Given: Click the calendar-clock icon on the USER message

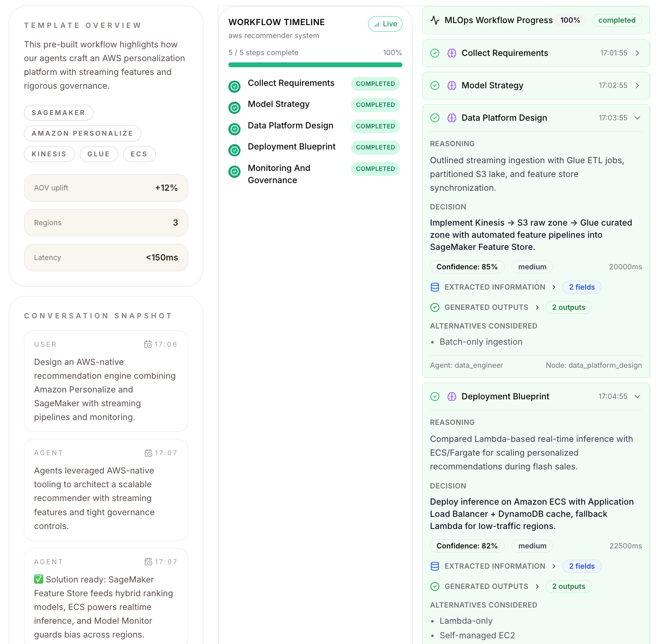Looking at the screenshot, I should (148, 344).
